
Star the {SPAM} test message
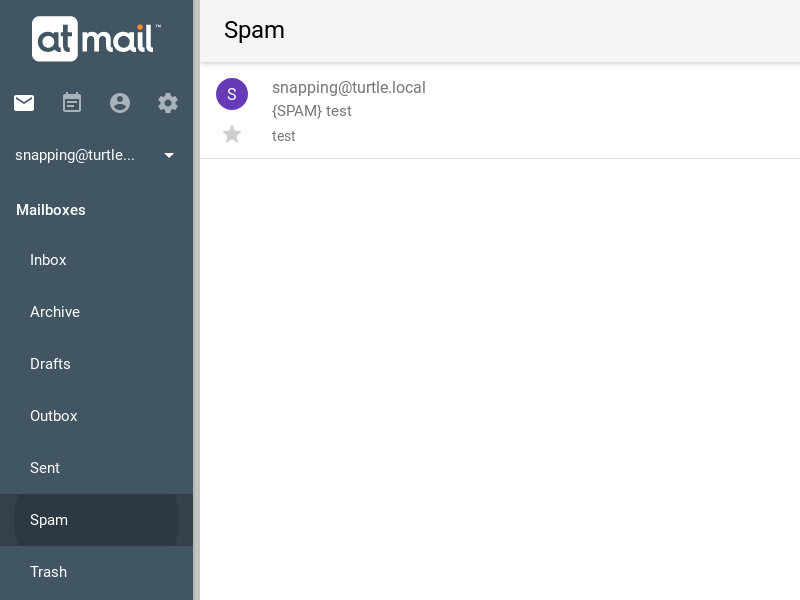(x=232, y=135)
